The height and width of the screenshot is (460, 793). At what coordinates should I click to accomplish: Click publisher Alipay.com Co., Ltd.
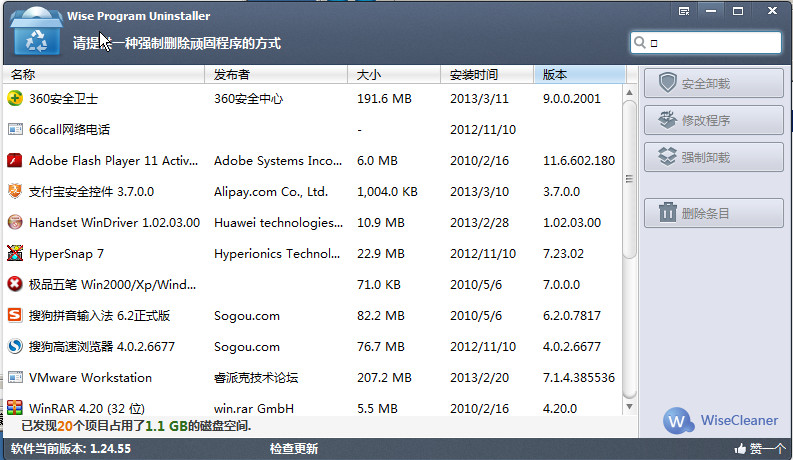click(271, 192)
